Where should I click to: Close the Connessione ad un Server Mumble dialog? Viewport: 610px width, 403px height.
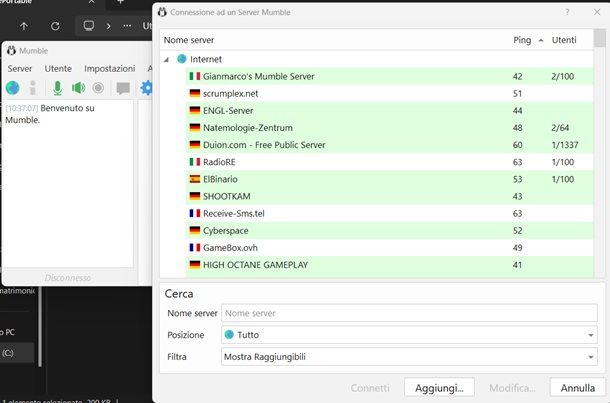597,12
